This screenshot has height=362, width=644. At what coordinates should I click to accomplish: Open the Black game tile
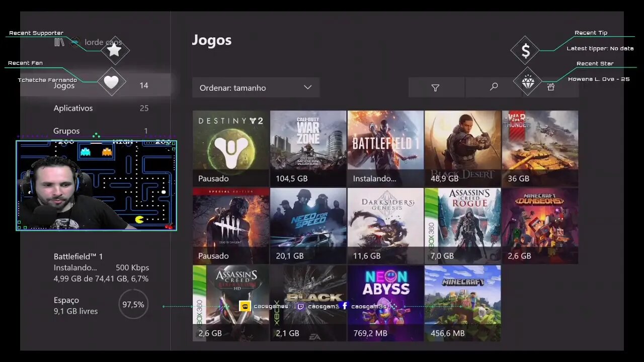point(308,303)
